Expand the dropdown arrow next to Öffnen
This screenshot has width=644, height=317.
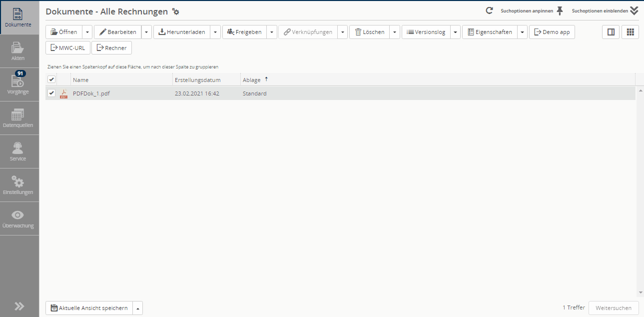87,32
